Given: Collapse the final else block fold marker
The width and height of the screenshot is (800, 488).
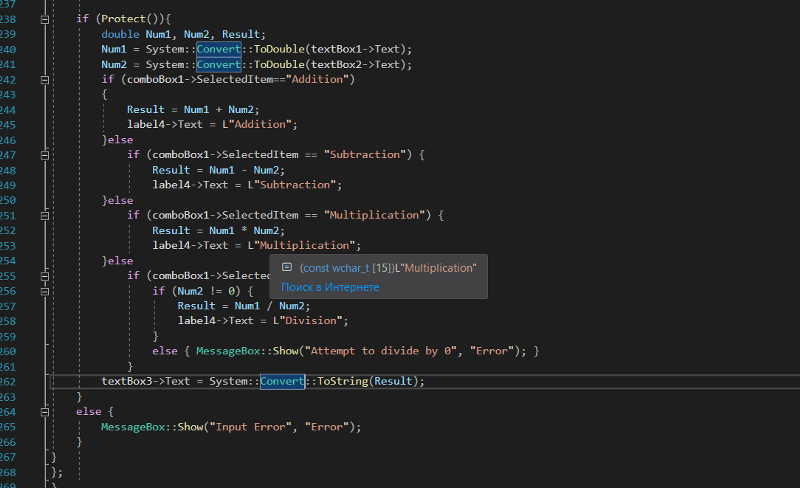Looking at the screenshot, I should [45, 412].
